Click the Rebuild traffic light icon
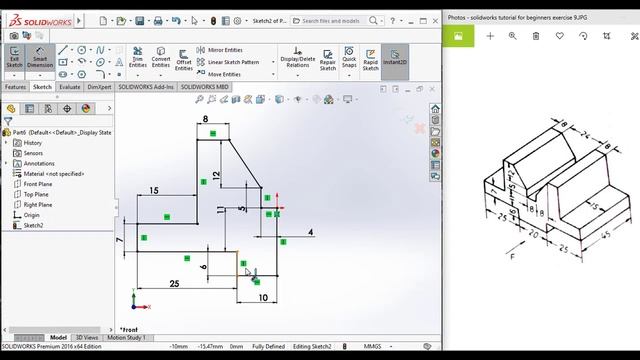The height and width of the screenshot is (360, 640). [x=213, y=21]
